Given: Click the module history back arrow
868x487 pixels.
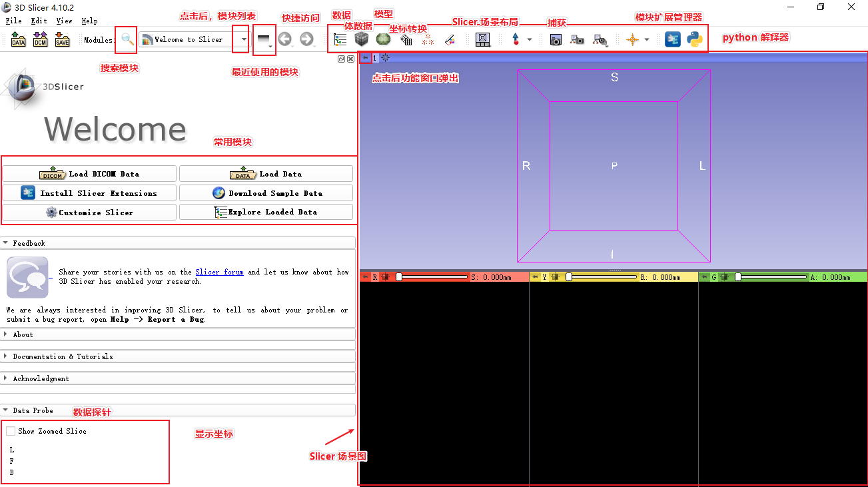Looking at the screenshot, I should click(286, 39).
